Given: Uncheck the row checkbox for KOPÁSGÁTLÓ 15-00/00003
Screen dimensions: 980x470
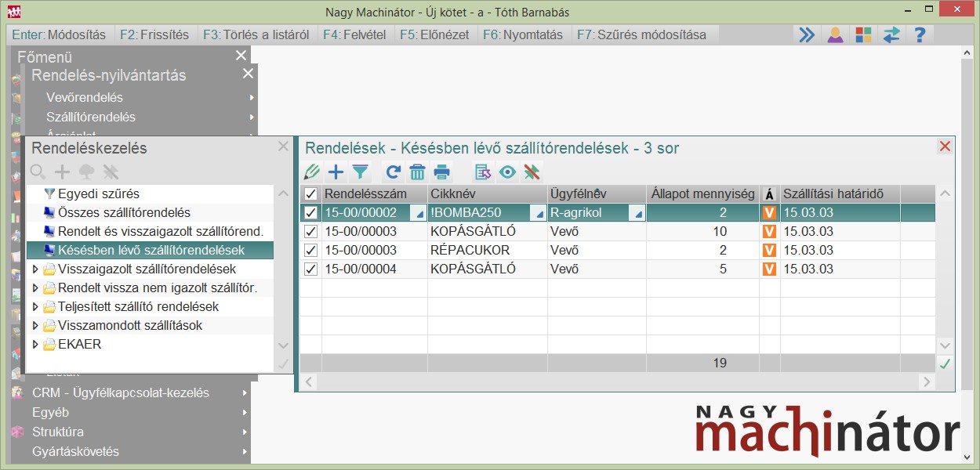Looking at the screenshot, I should pyautogui.click(x=310, y=231).
